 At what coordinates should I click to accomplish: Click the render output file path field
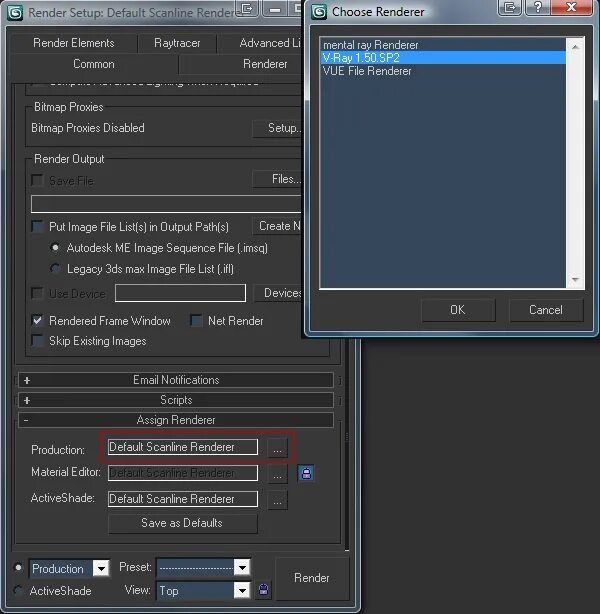click(x=166, y=204)
